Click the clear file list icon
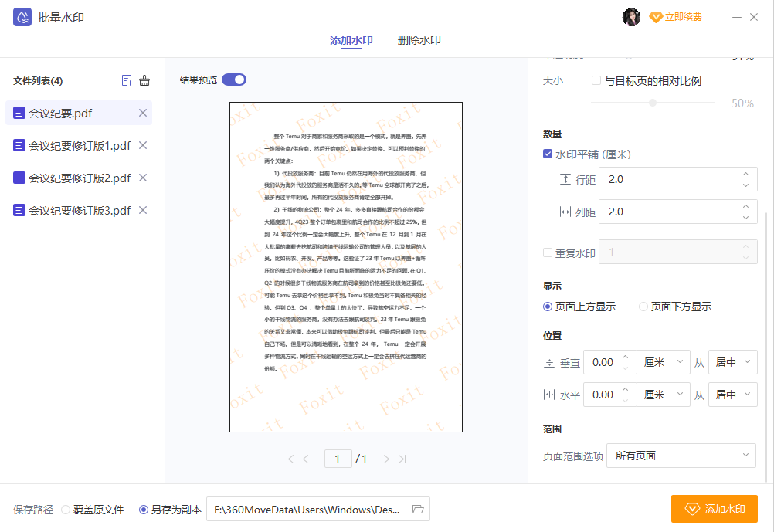Viewport: 774px width, 532px height. tap(144, 80)
